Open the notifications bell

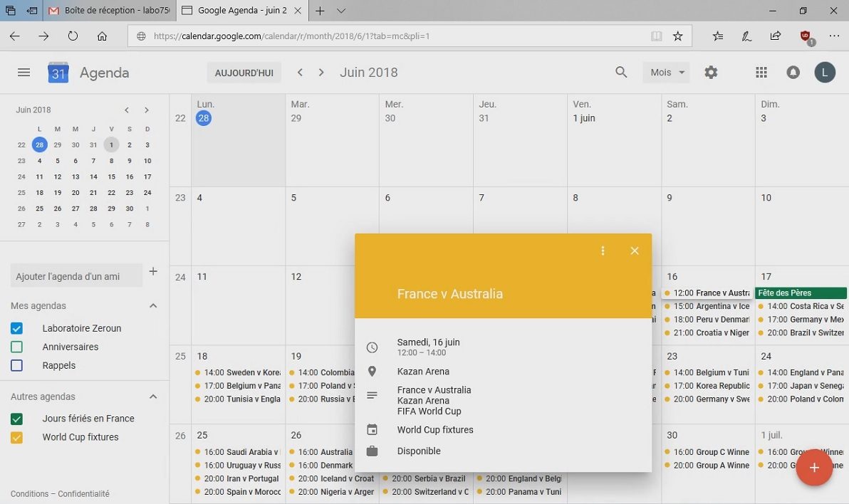[x=793, y=72]
